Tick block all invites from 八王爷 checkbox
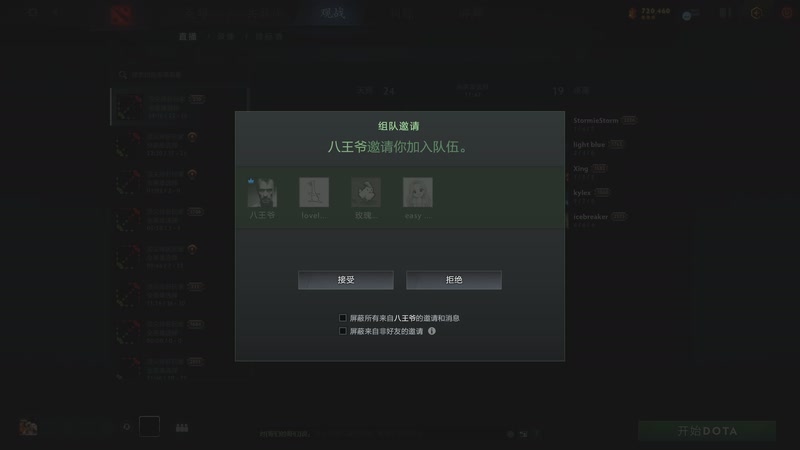Viewport: 800px width, 450px height. (342, 318)
